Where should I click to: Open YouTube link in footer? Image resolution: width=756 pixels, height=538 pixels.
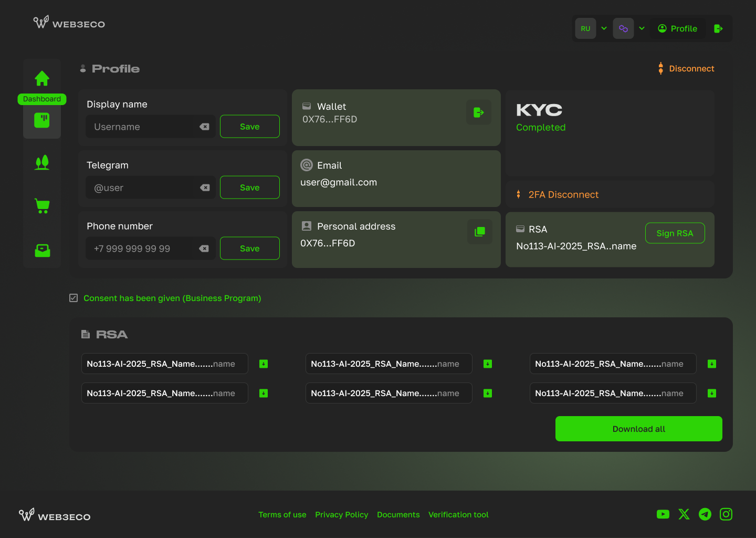coord(663,514)
